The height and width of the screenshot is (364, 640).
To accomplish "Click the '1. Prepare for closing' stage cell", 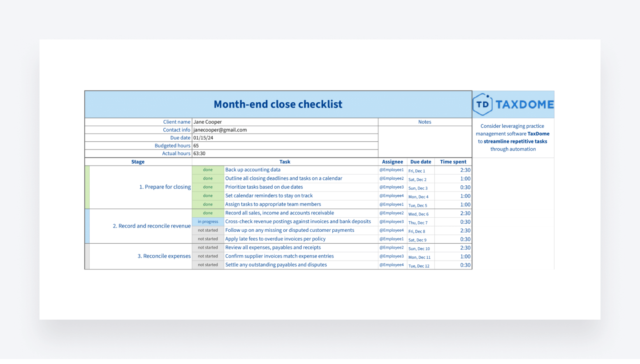I will pos(165,187).
